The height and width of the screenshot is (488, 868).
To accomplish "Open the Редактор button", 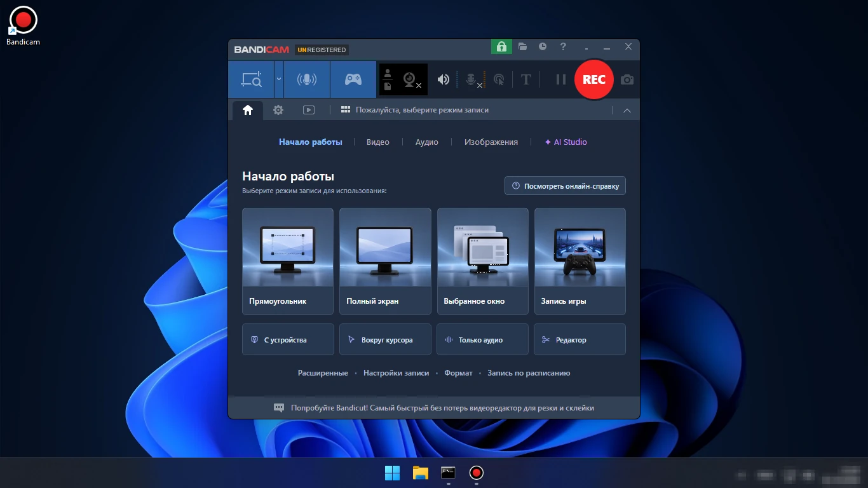I will (x=580, y=339).
